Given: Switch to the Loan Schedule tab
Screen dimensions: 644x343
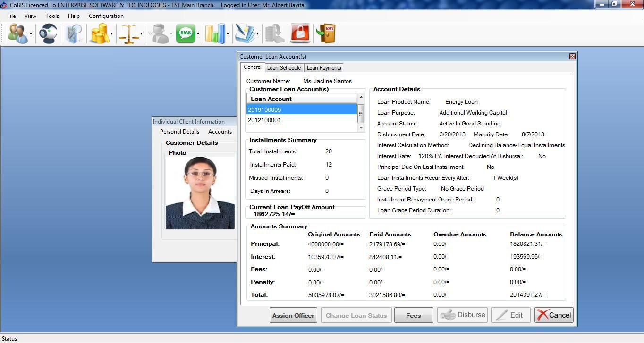Looking at the screenshot, I should click(x=284, y=67).
